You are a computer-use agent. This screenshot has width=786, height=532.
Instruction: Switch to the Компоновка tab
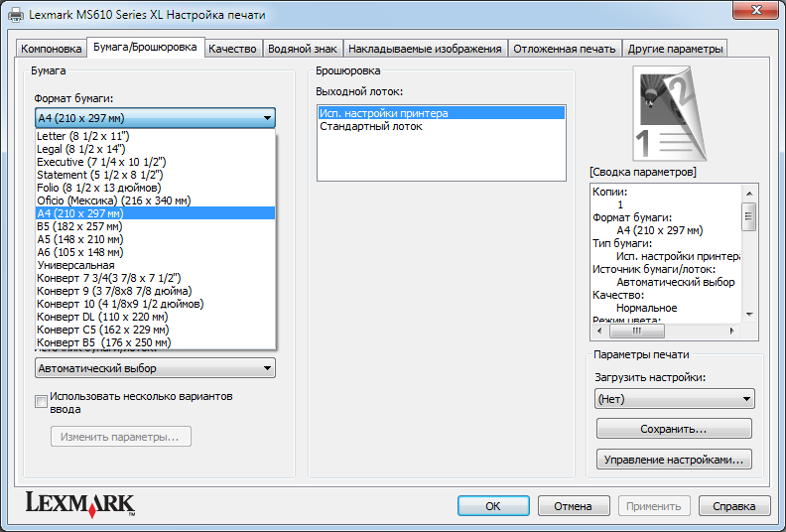52,49
